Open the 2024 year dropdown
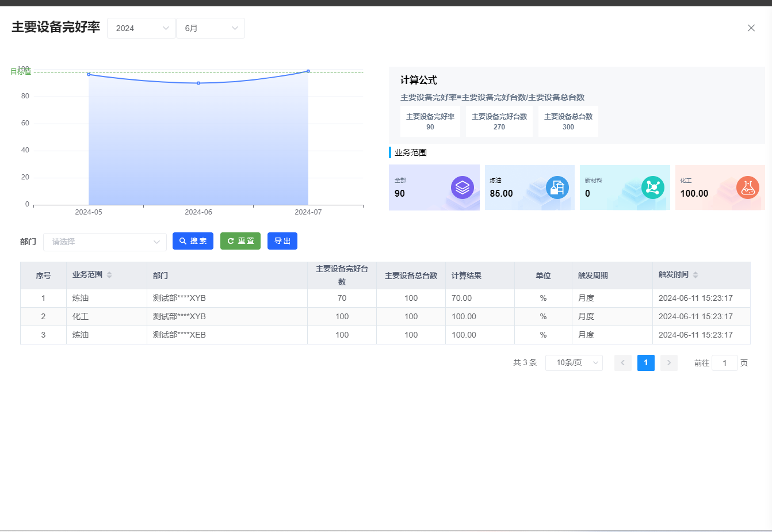Screen dimensions: 772x532 coord(142,28)
